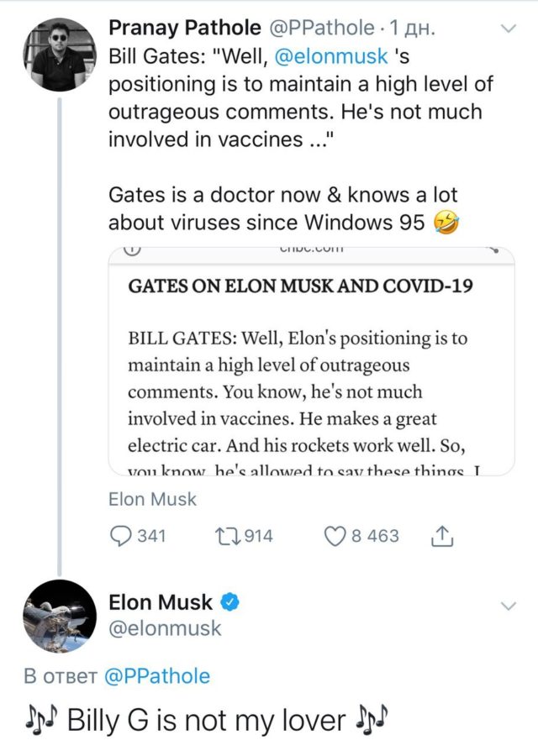Open the @elonmusk mention in tweet text
This screenshot has width=538, height=756.
point(331,56)
